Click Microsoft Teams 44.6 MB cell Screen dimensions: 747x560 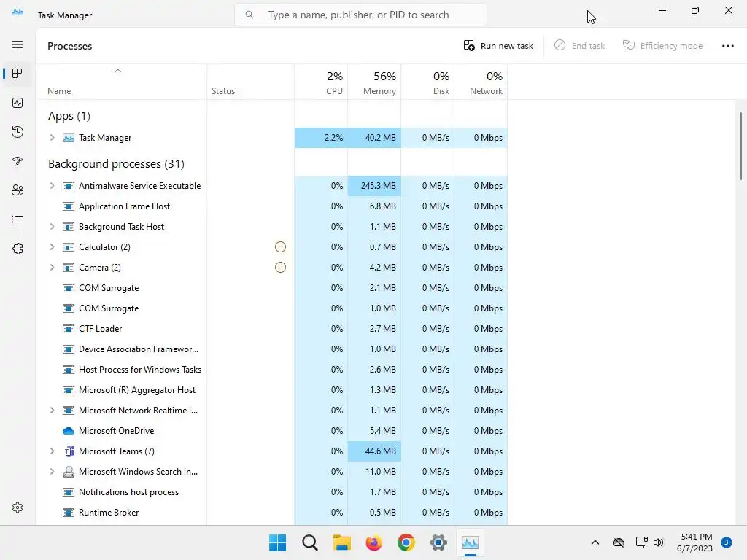[374, 451]
